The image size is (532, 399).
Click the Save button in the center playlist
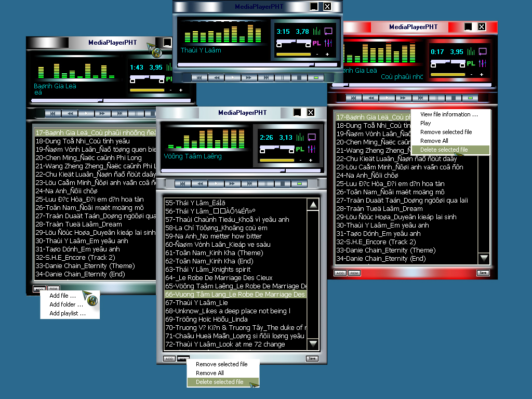pos(312,358)
